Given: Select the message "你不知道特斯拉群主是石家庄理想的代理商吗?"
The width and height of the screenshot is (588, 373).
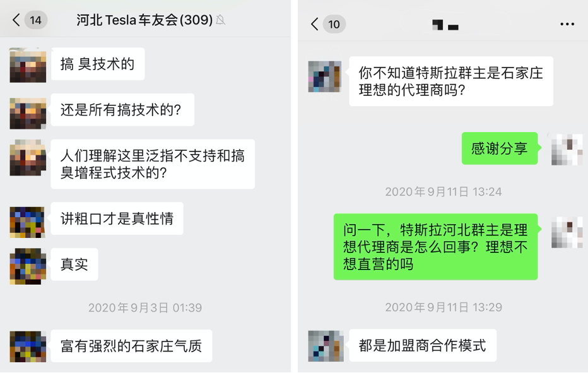Looking at the screenshot, I should pyautogui.click(x=450, y=81).
